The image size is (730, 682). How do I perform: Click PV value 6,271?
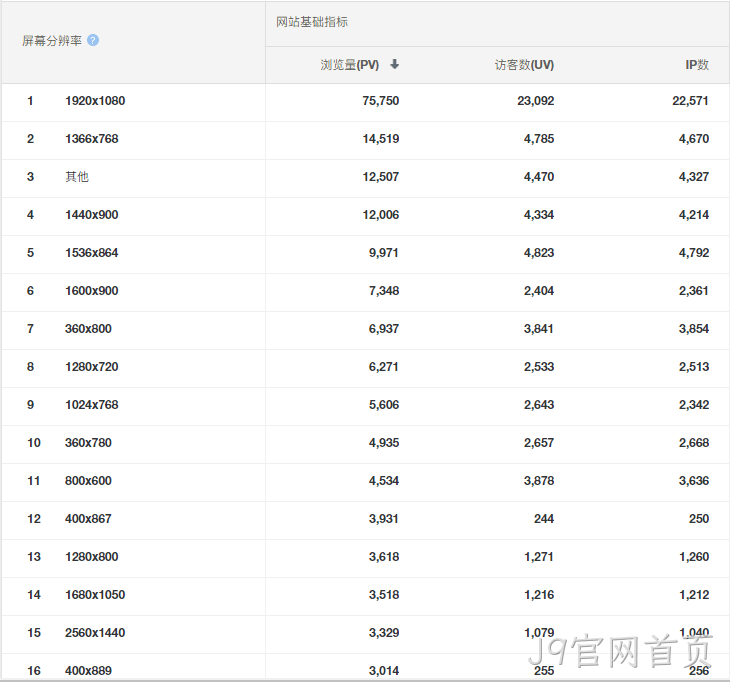(384, 367)
